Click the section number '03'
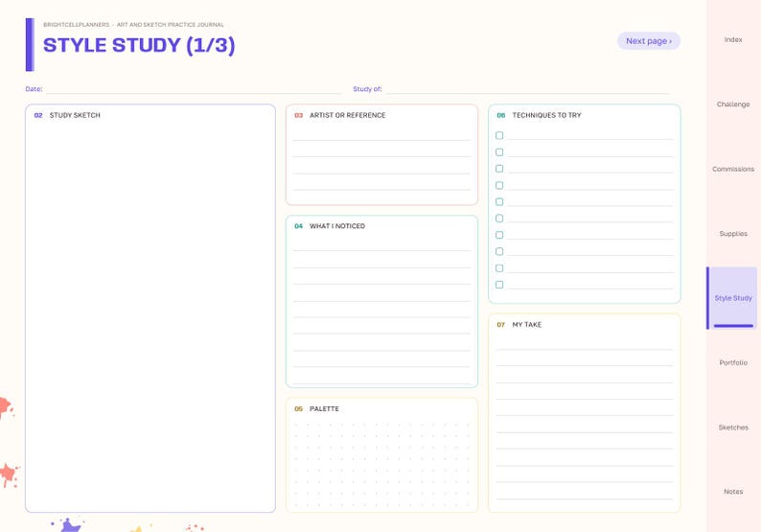This screenshot has height=532, width=761. pos(298,116)
